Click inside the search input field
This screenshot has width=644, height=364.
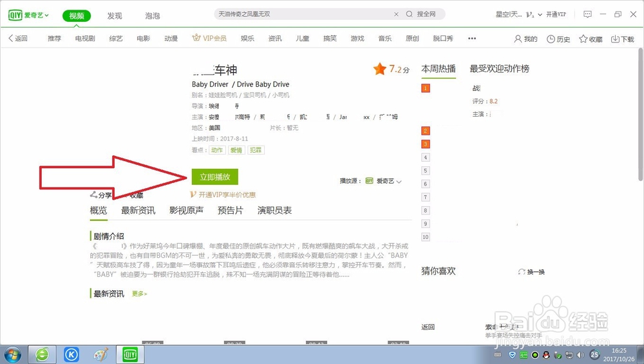304,14
